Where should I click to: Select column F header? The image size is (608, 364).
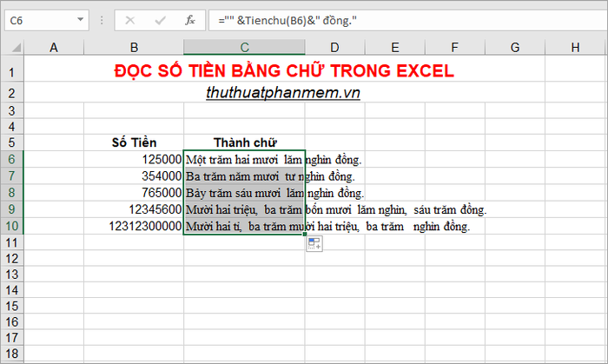(x=455, y=47)
